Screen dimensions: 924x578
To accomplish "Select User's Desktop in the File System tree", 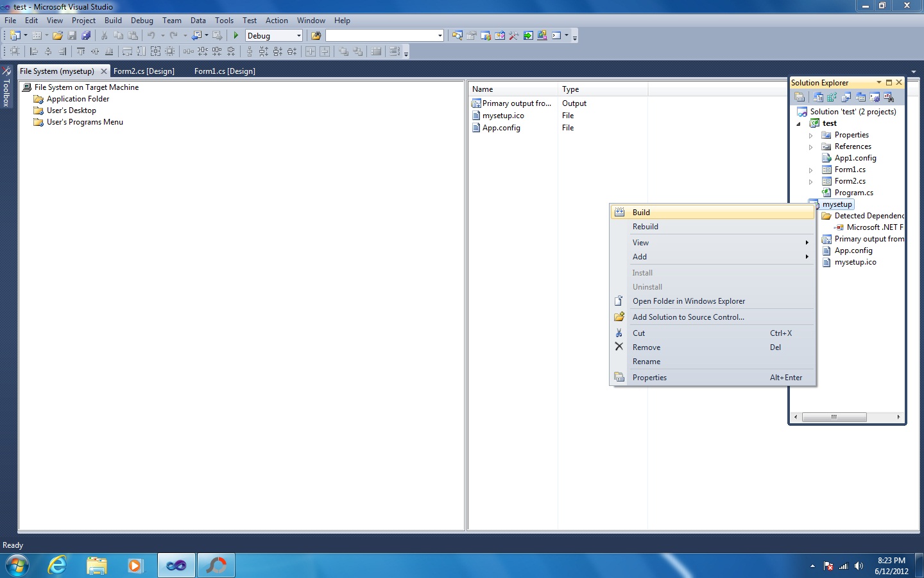I will click(71, 110).
